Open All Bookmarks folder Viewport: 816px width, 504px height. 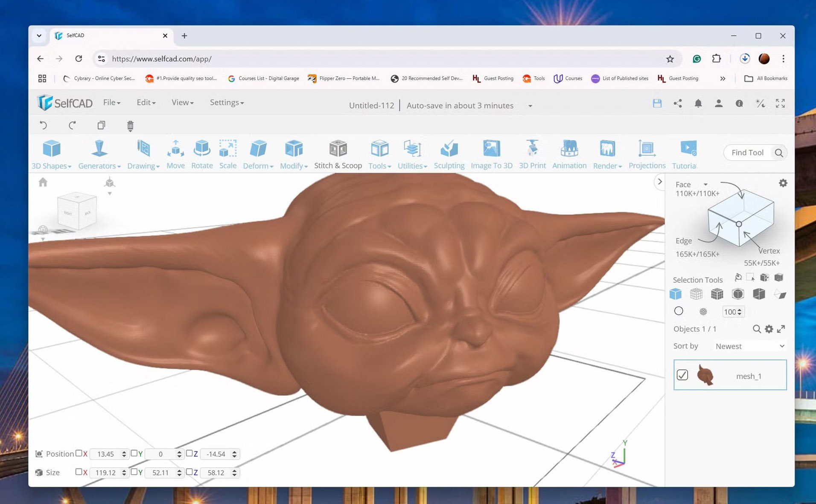point(766,78)
